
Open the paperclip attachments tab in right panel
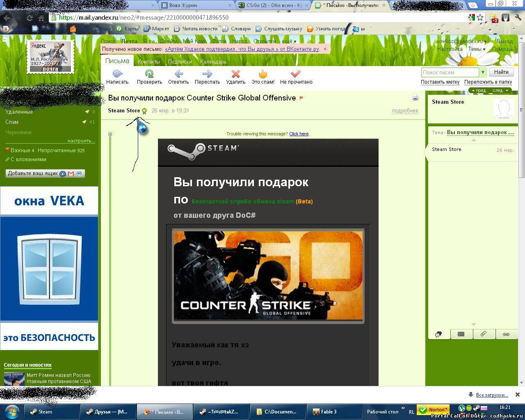pyautogui.click(x=484, y=334)
